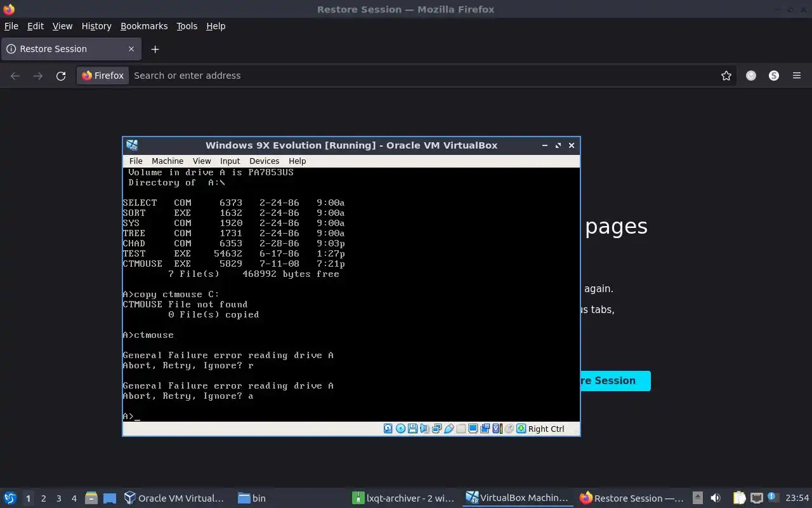Click the keyboard capture green arrow icon
The image size is (812, 508).
(x=521, y=429)
